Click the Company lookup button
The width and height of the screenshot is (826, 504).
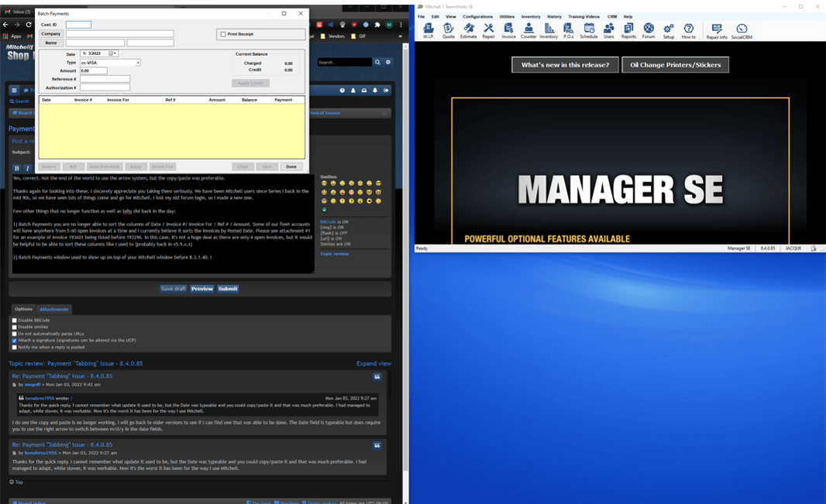[x=50, y=33]
